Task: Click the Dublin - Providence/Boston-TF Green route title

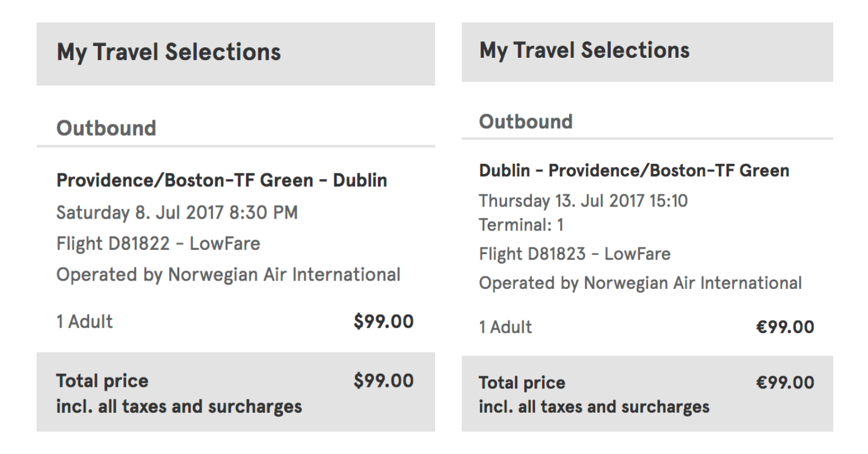Action: [634, 171]
